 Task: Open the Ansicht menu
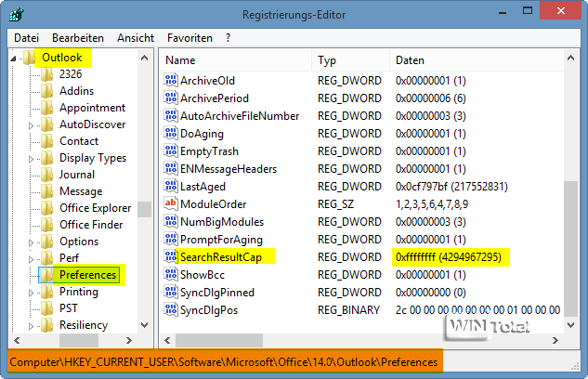click(136, 38)
